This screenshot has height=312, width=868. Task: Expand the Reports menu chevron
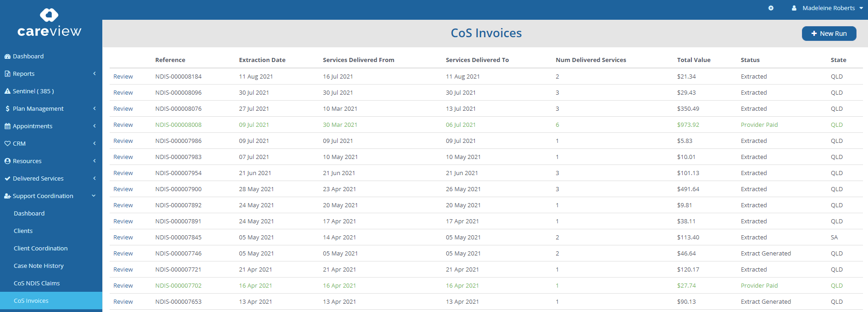pos(95,74)
